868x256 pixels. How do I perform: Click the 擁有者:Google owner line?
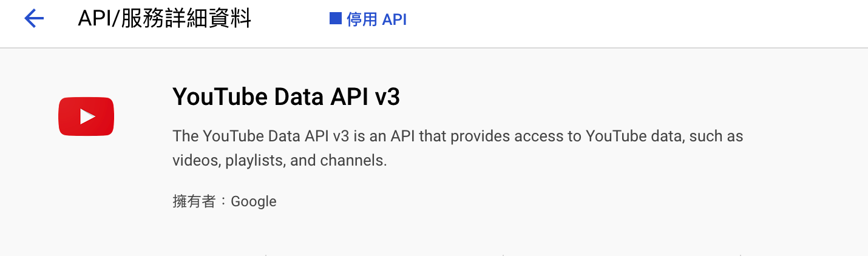tap(225, 201)
